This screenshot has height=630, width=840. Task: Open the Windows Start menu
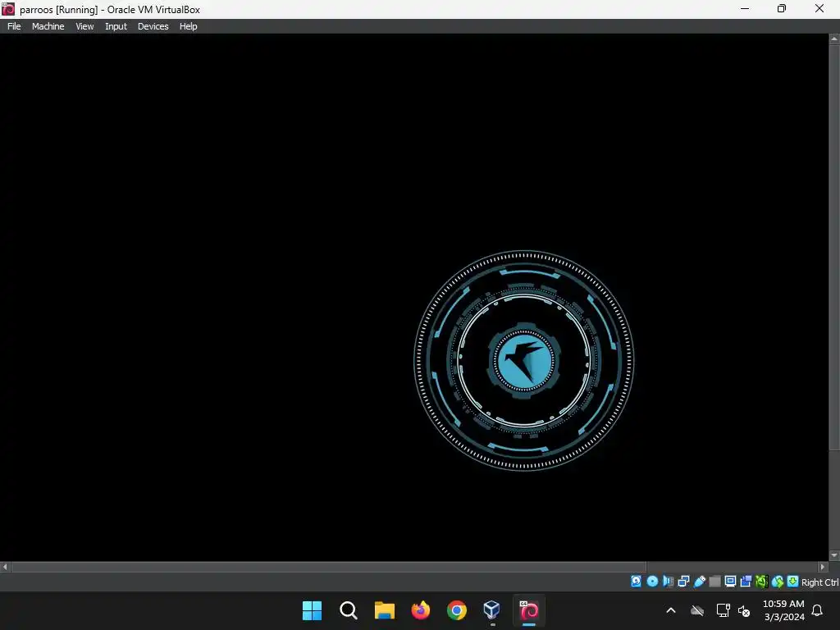coord(312,610)
